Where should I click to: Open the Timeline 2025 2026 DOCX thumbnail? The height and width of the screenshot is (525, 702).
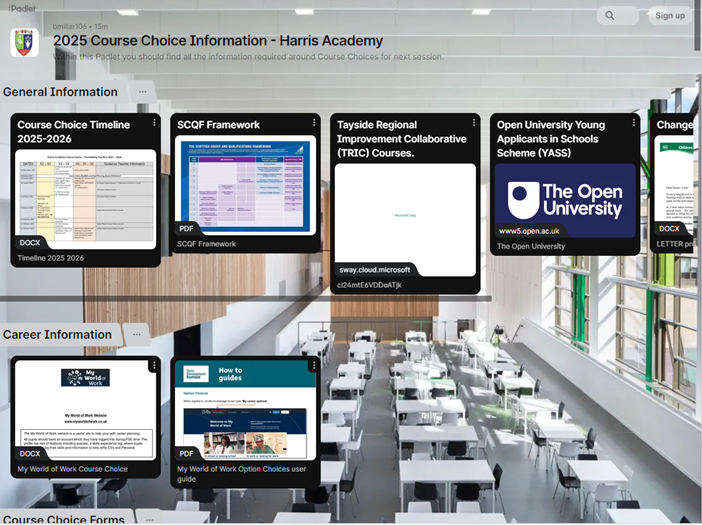pyautogui.click(x=86, y=198)
